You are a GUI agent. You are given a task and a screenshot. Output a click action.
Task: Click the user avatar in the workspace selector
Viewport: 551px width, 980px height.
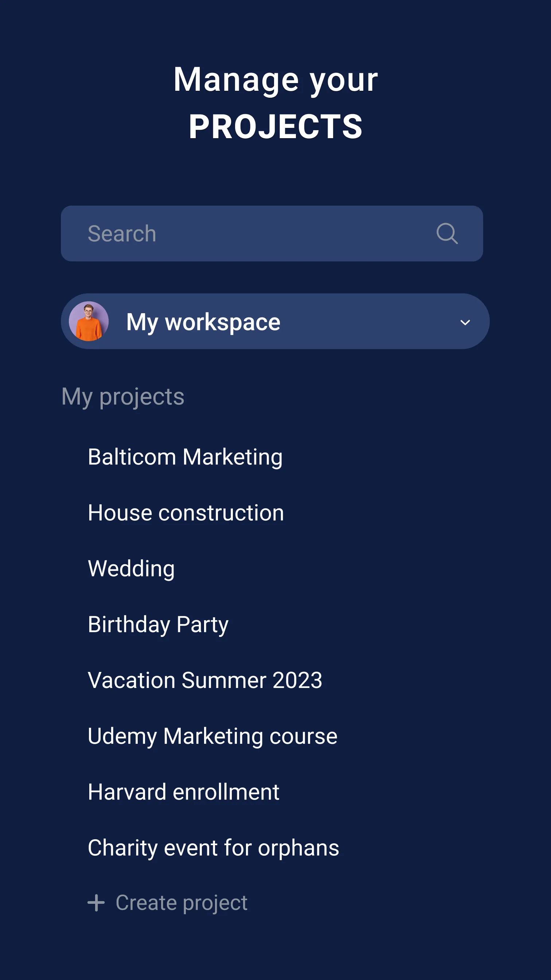(x=89, y=321)
